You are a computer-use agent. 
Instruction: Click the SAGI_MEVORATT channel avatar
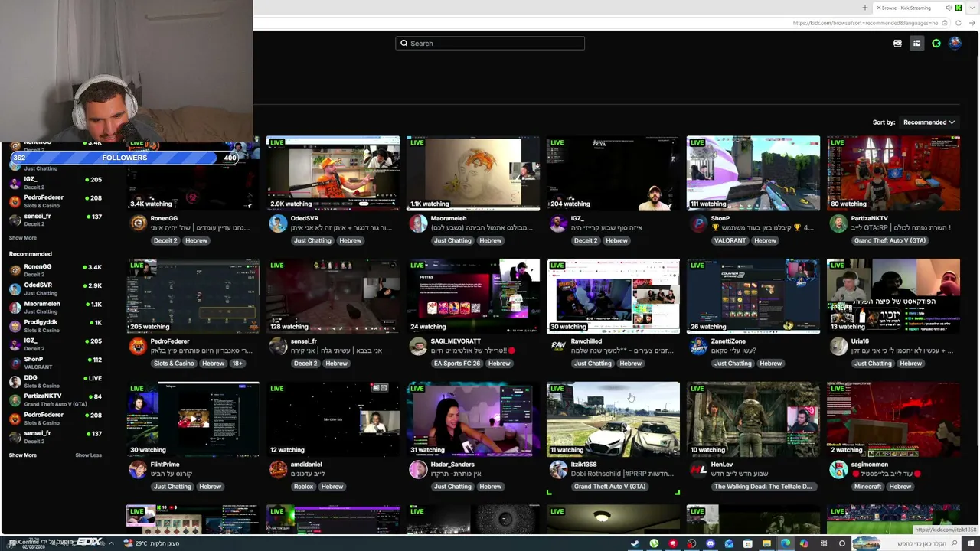[x=418, y=346]
